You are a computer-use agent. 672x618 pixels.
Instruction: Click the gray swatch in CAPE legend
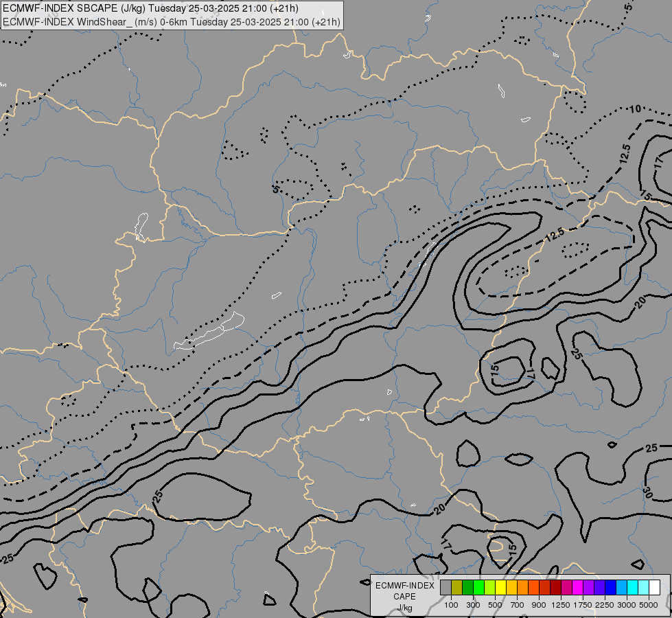(445, 587)
